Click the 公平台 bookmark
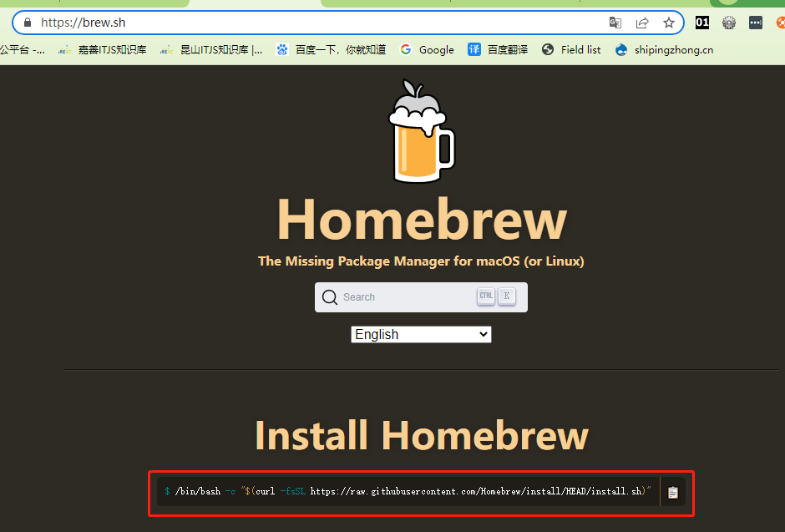This screenshot has width=785, height=532. click(23, 49)
